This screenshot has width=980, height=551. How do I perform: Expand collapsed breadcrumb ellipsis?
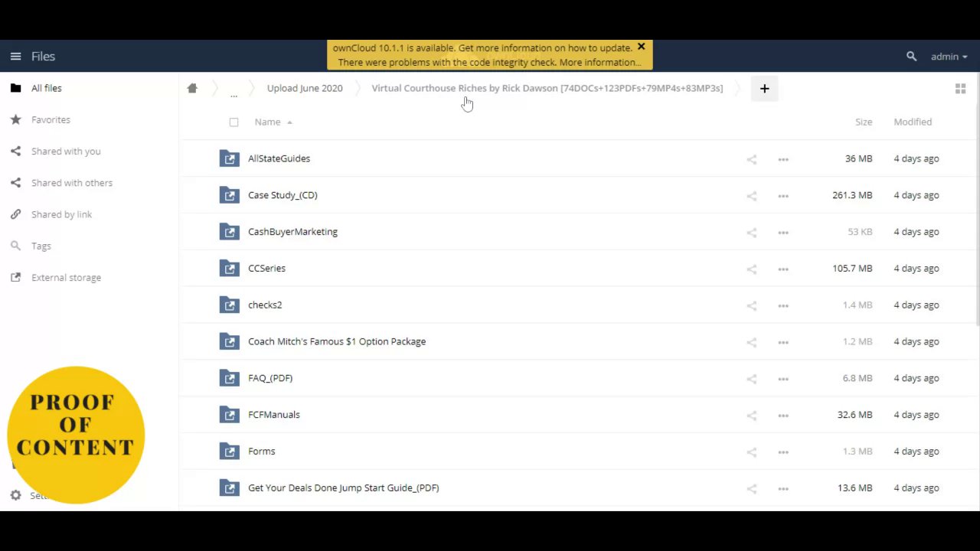pyautogui.click(x=234, y=95)
